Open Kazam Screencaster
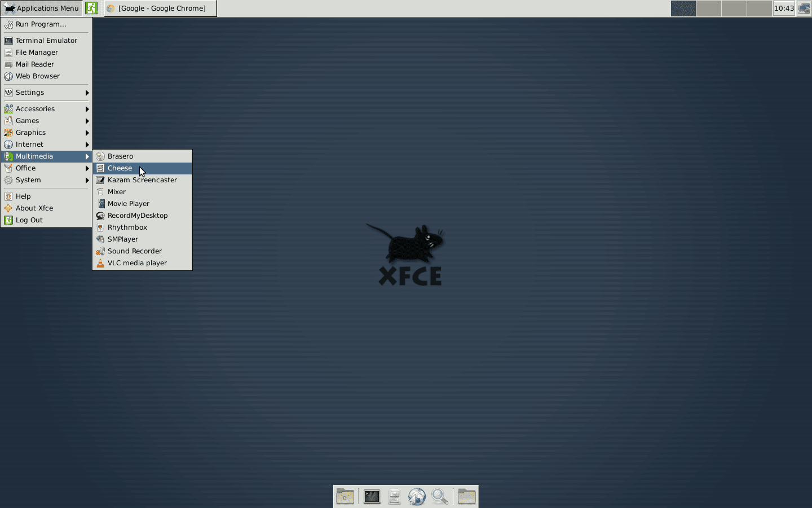 (142, 179)
